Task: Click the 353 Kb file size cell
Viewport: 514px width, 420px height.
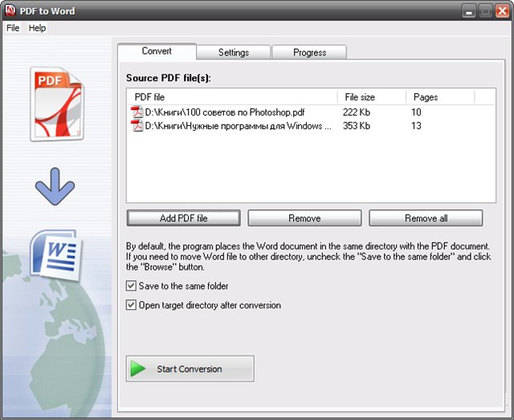Action: tap(357, 126)
